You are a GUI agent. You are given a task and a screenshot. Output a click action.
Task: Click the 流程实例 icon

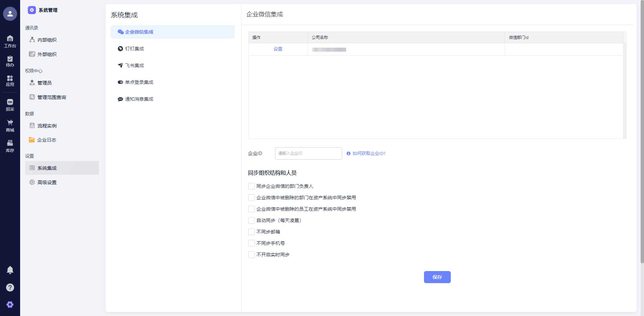point(32,125)
